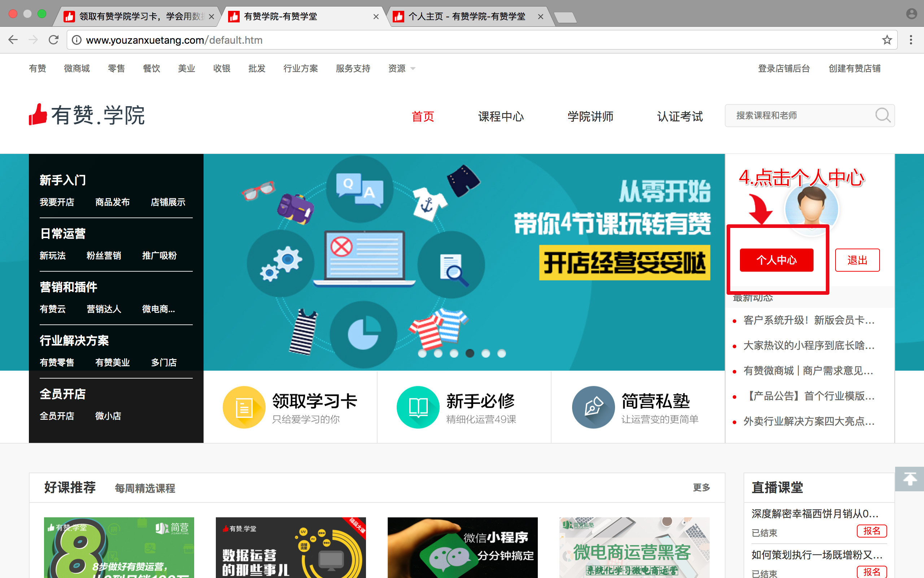
Task: Click 新手必修 title text
Action: [481, 401]
